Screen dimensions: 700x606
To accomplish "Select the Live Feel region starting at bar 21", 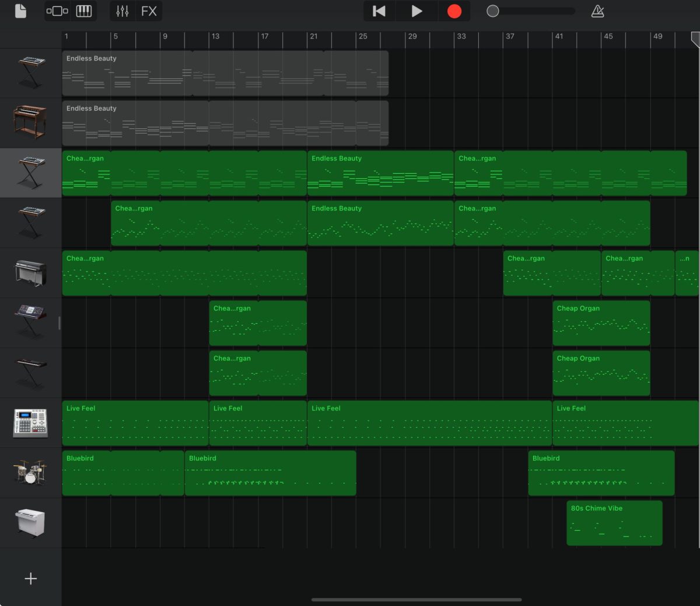I will 429,423.
